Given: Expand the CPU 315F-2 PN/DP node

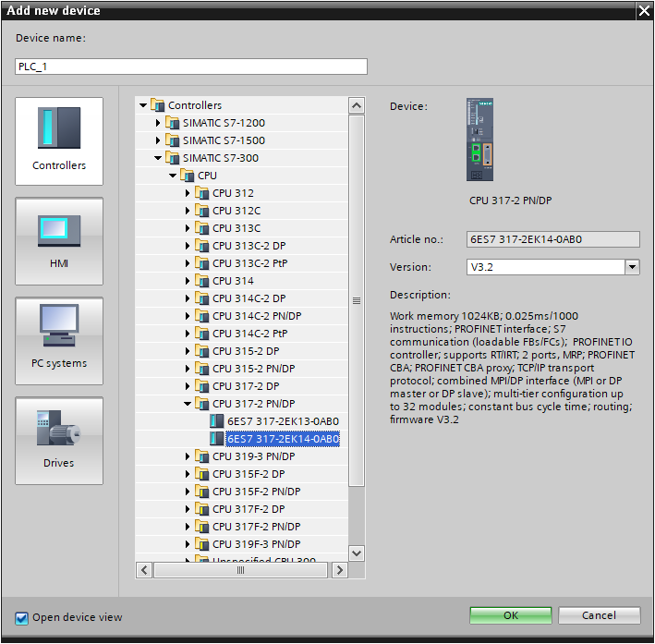Looking at the screenshot, I should tap(188, 492).
